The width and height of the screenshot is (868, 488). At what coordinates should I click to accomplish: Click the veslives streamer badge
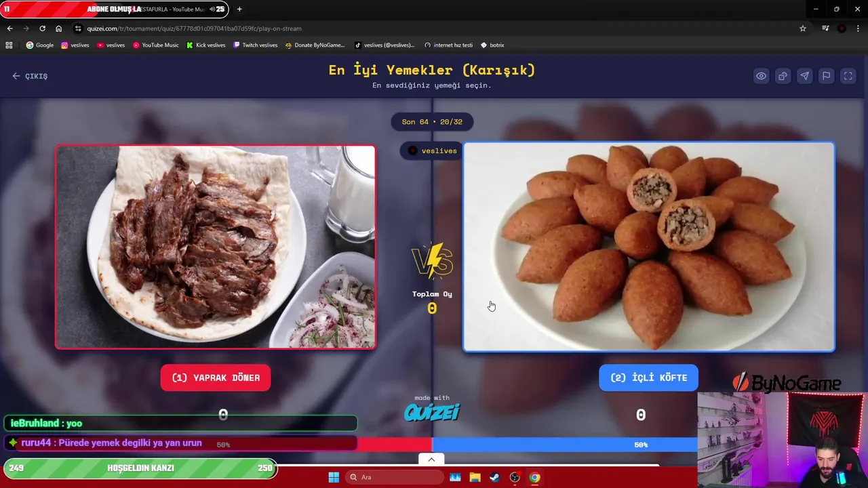click(432, 150)
